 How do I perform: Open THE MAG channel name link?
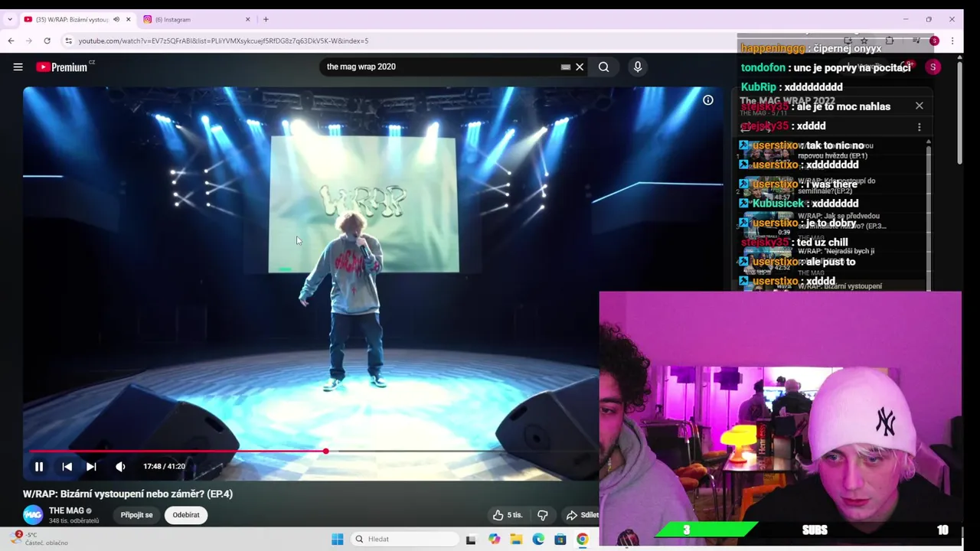click(x=66, y=510)
